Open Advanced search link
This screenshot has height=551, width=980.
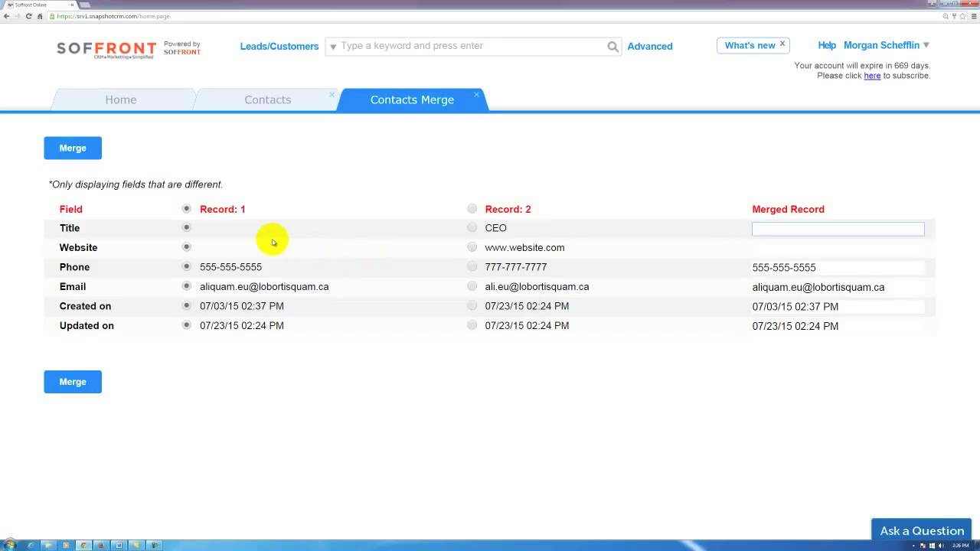point(650,46)
